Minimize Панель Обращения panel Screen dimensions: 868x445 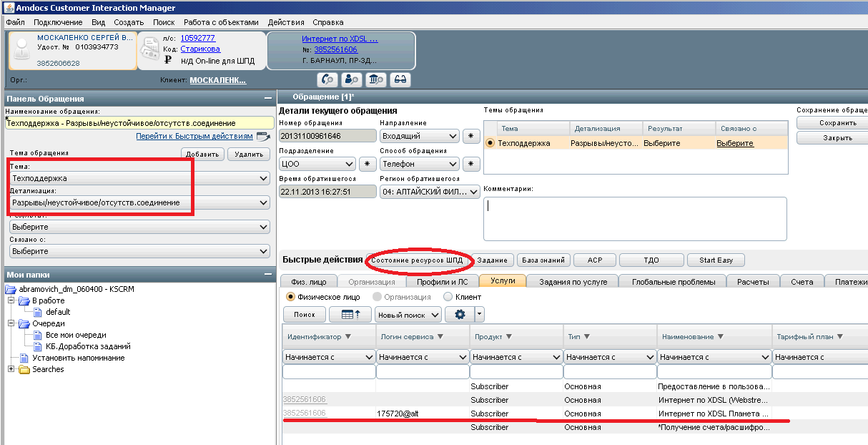tap(267, 98)
